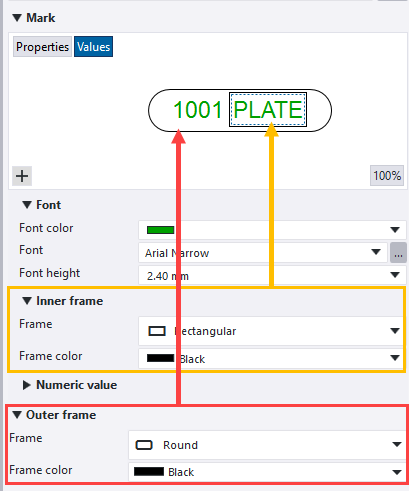
Task: Select the 1001 number in preview
Action: tap(198, 110)
